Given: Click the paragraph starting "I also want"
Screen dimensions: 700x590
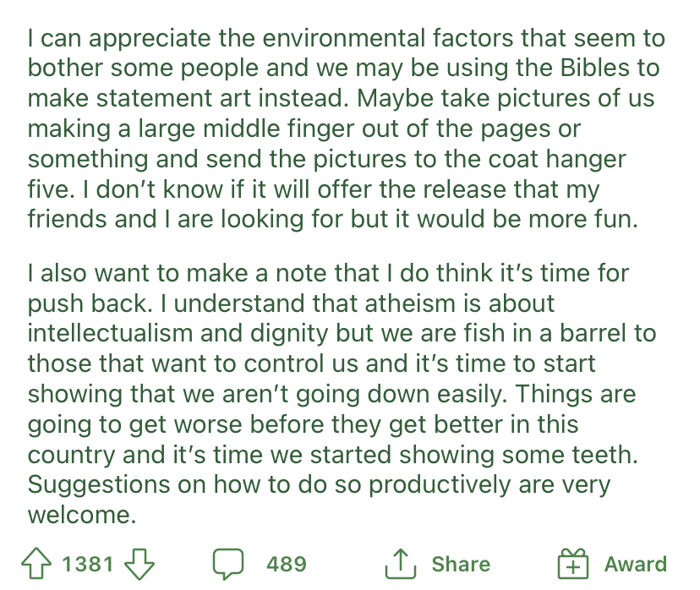Looking at the screenshot, I should click(x=342, y=394).
